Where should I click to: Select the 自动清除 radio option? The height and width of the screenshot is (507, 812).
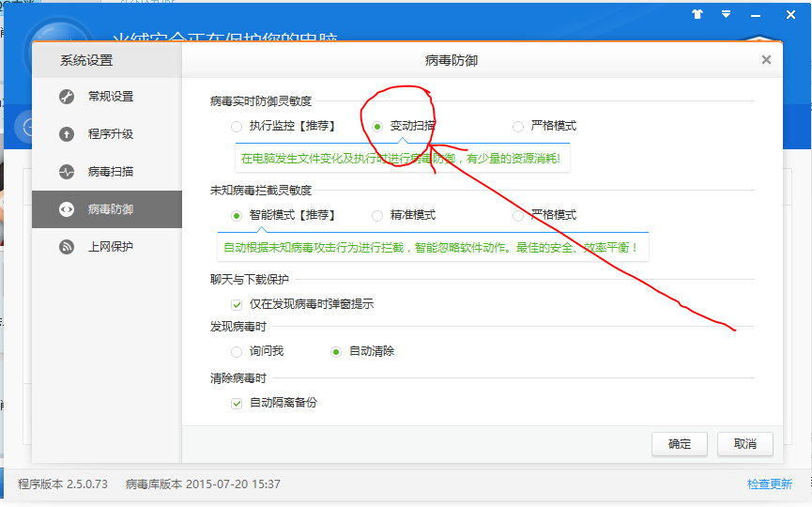(336, 351)
